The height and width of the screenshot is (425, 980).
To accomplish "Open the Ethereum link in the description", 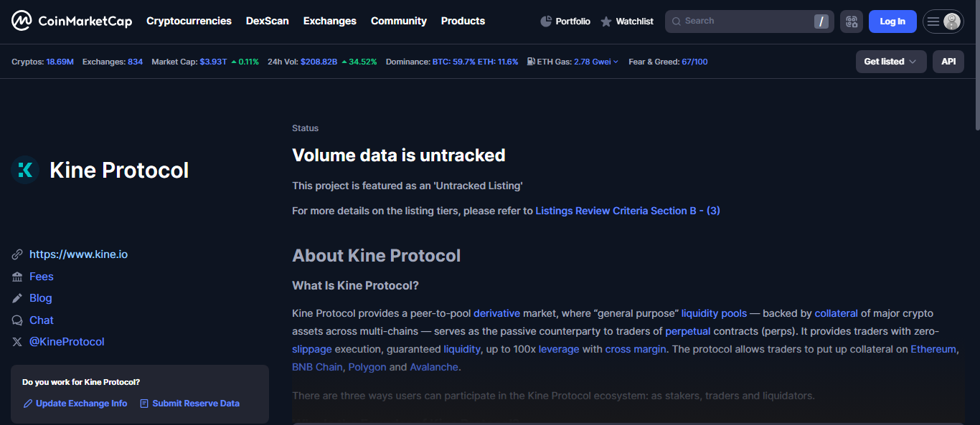I will pos(933,349).
